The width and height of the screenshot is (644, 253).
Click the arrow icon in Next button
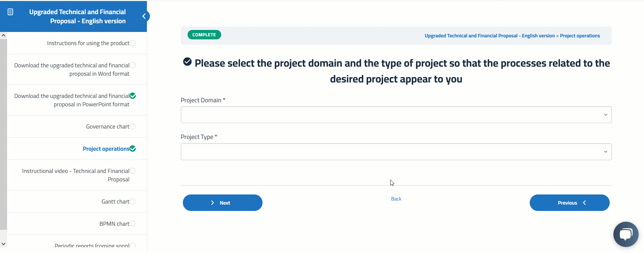[x=212, y=203]
